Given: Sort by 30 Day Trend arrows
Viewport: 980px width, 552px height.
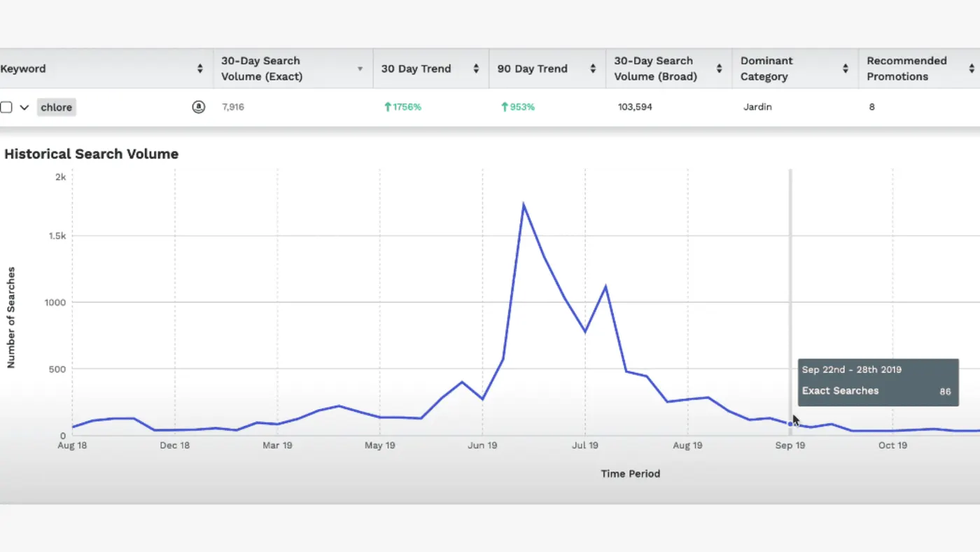Looking at the screenshot, I should (x=476, y=69).
